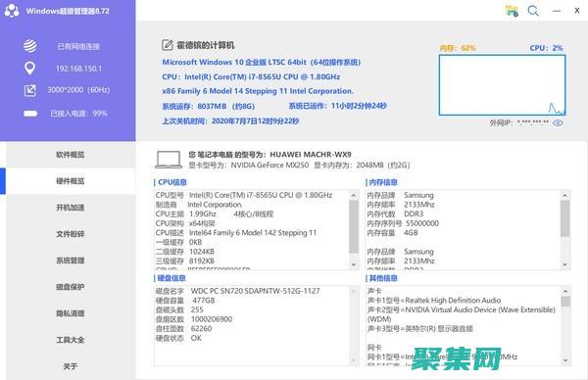The width and height of the screenshot is (588, 380).
Task: Select 内存代数 DDR3 row
Action: 395,214
